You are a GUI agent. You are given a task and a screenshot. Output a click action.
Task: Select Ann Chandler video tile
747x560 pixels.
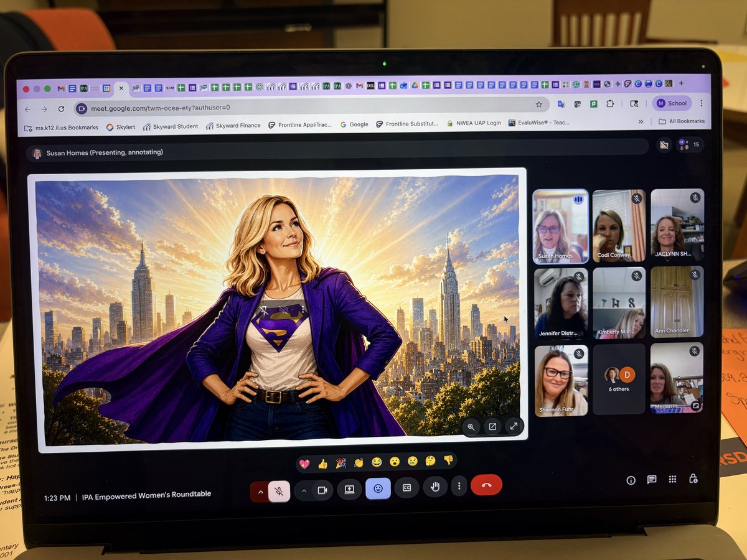point(677,302)
